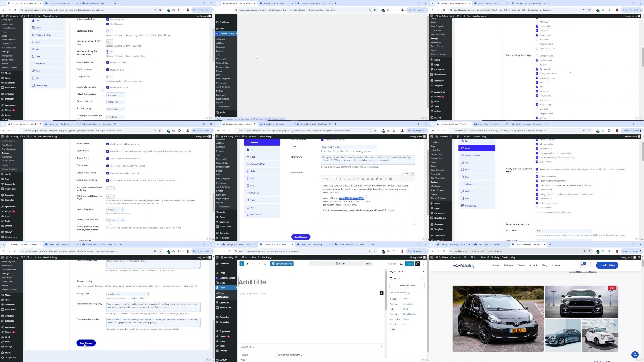Toggle the Report abuse checkbox

click(x=107, y=144)
